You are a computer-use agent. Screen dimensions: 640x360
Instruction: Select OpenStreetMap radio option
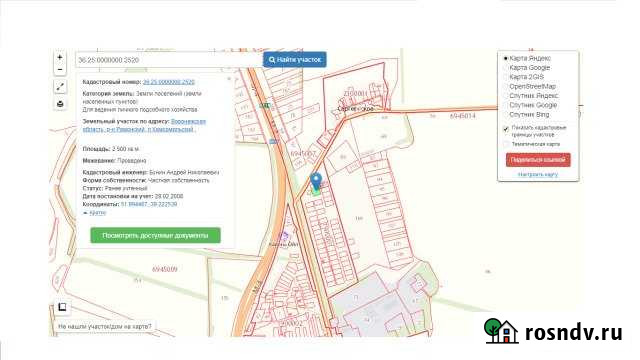click(505, 87)
